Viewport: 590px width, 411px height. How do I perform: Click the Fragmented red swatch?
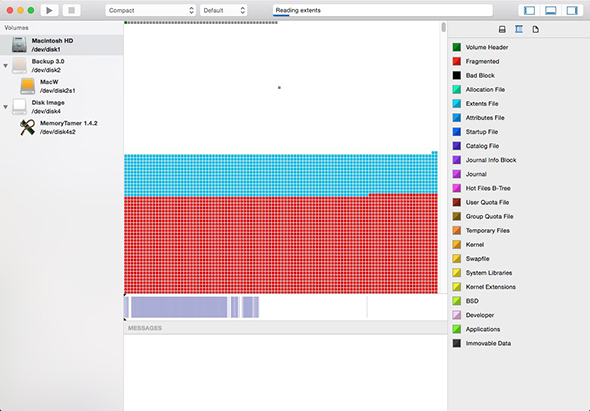pos(456,61)
